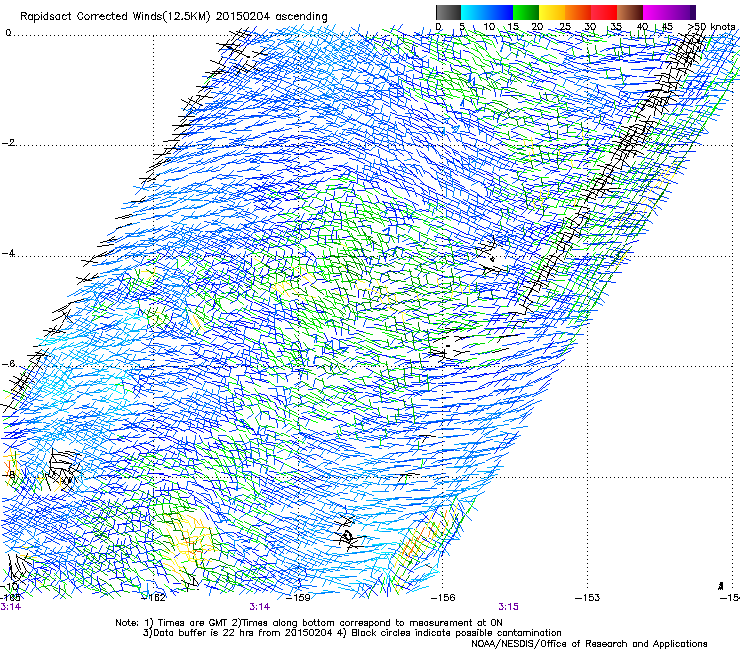The height and width of the screenshot is (650, 740).
Task: Click the latitude label '-2'
Action: [x=9, y=143]
